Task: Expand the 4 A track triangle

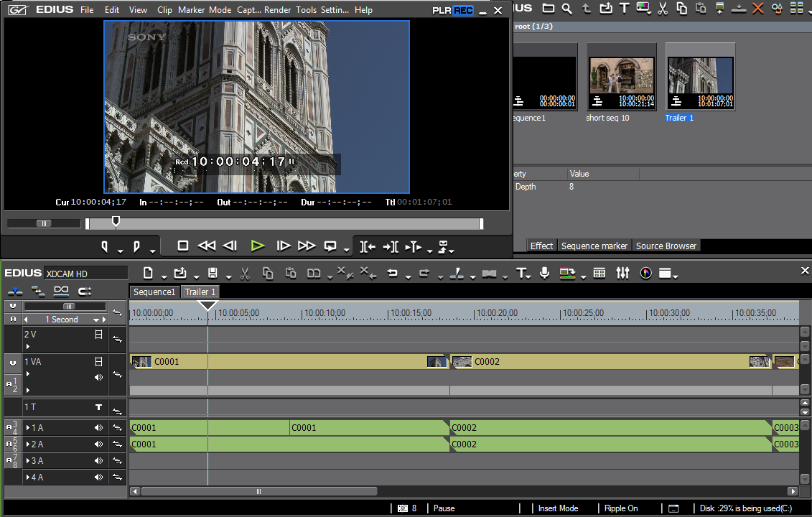Action: click(x=28, y=478)
